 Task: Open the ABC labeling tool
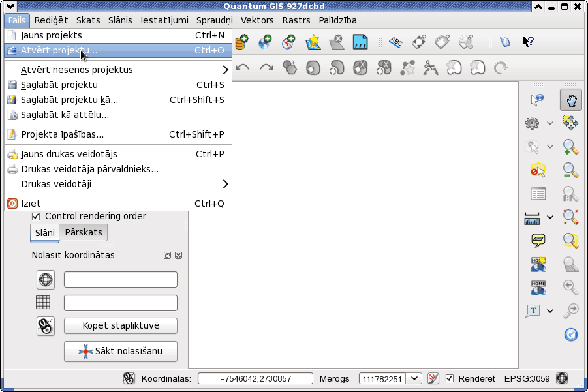click(395, 42)
